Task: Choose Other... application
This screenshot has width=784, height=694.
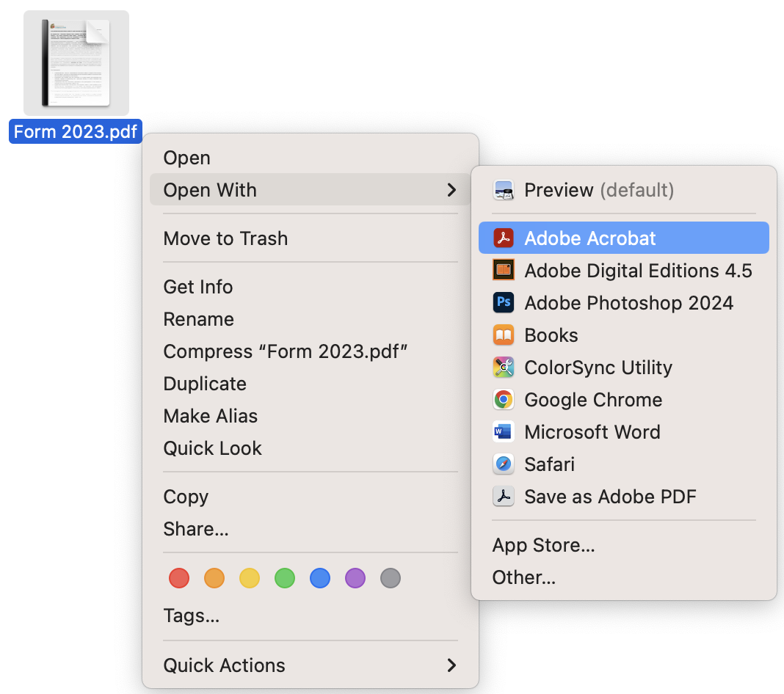Action: coord(623,577)
